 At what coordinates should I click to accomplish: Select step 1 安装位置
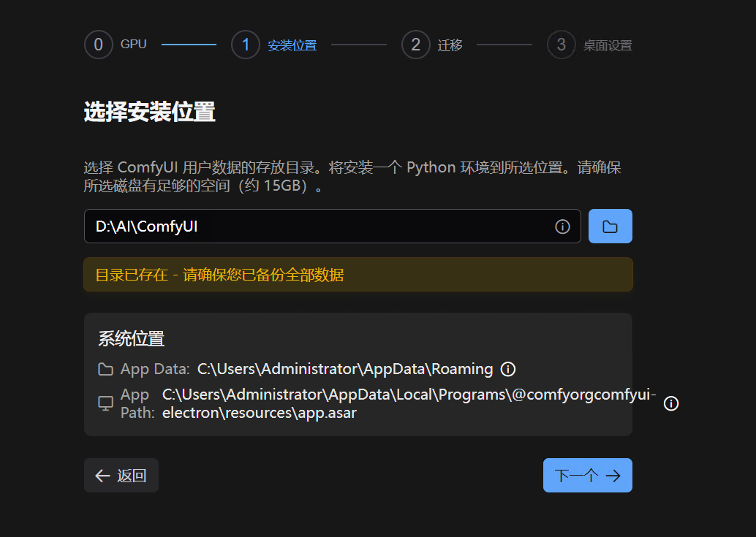[x=274, y=45]
